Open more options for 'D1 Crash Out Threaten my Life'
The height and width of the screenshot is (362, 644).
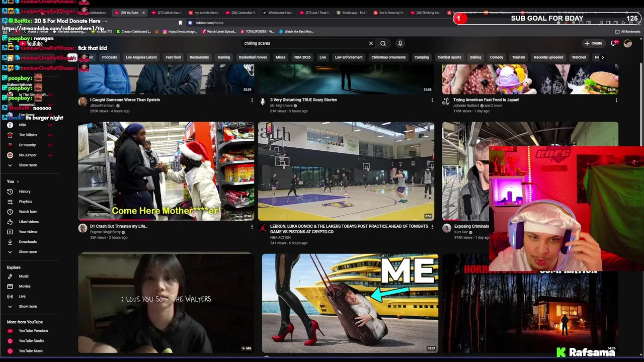click(x=252, y=227)
